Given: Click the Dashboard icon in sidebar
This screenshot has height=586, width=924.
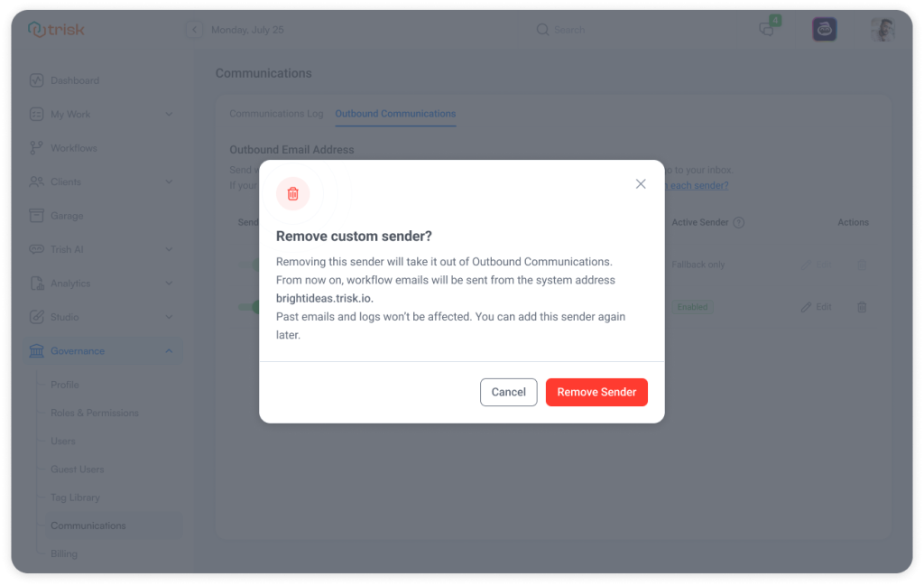Looking at the screenshot, I should [36, 80].
